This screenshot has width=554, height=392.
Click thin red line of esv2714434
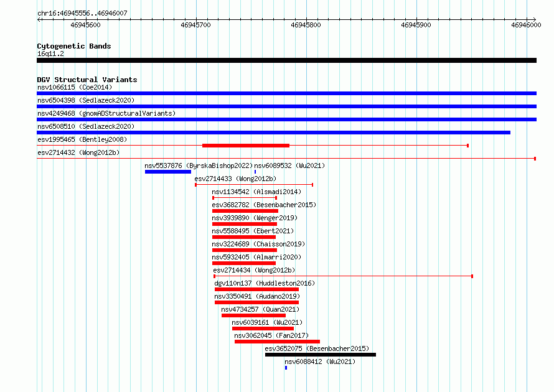coord(344,276)
